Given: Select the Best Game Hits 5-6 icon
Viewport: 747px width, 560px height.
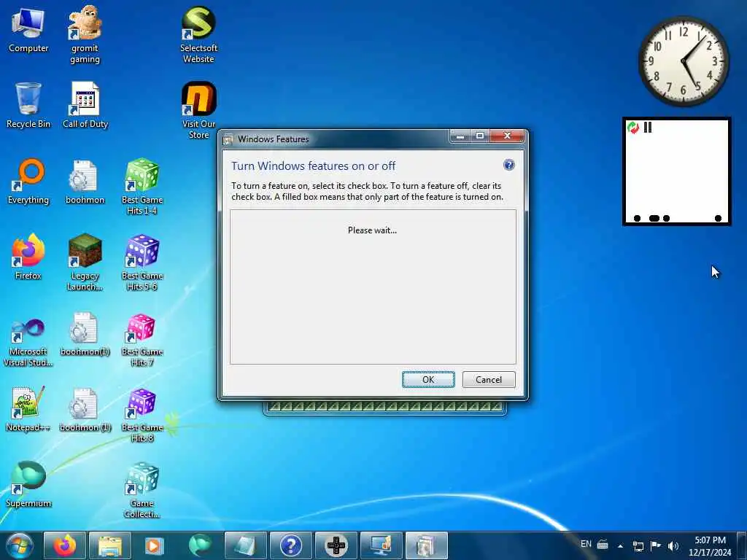Looking at the screenshot, I should point(142,262).
